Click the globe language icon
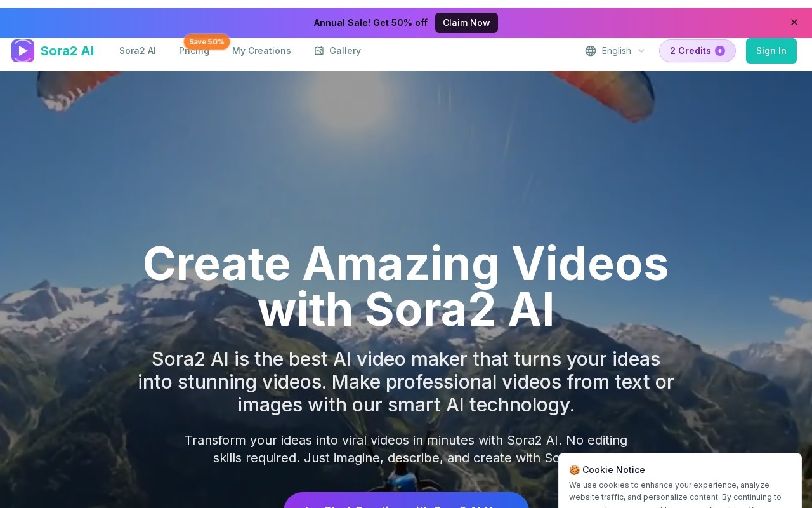The width and height of the screenshot is (812, 508). 591,51
